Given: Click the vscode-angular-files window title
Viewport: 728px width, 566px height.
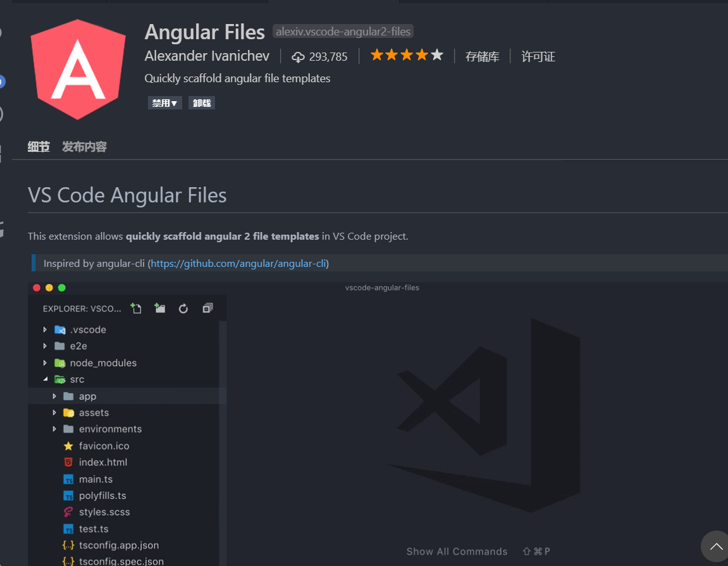Looking at the screenshot, I should (x=382, y=288).
